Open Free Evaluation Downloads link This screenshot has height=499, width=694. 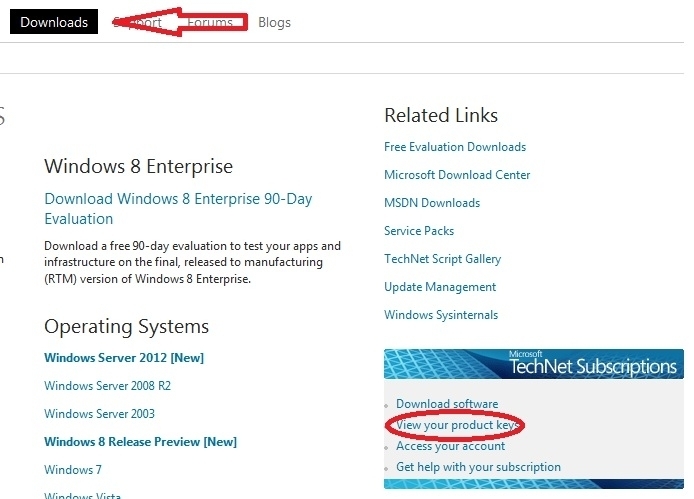pyautogui.click(x=455, y=147)
